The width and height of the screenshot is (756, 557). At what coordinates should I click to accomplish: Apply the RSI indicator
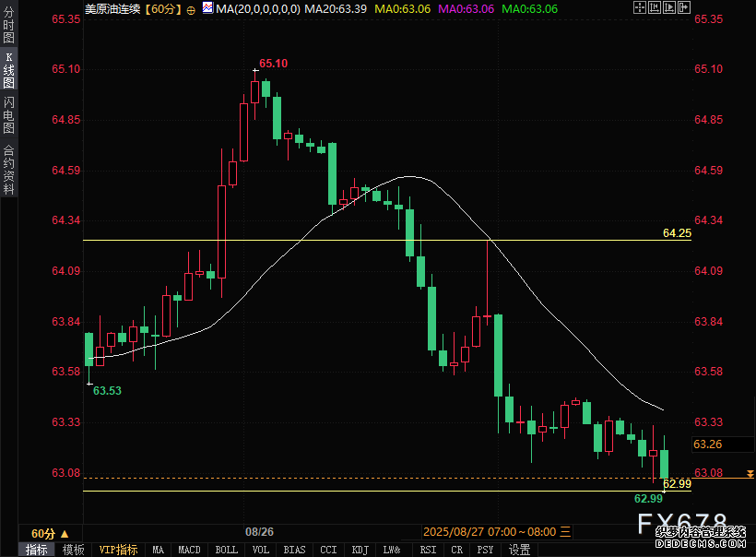coord(428,550)
